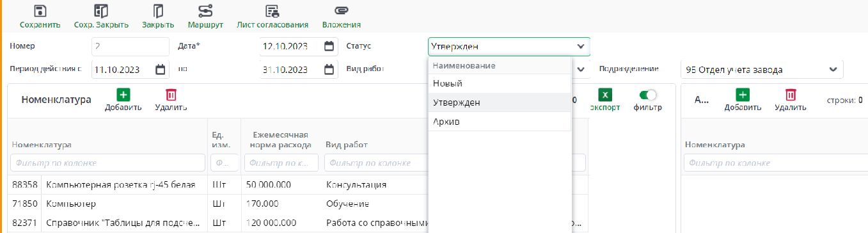Select status Новый
The width and height of the screenshot is (868, 233).
pos(500,83)
